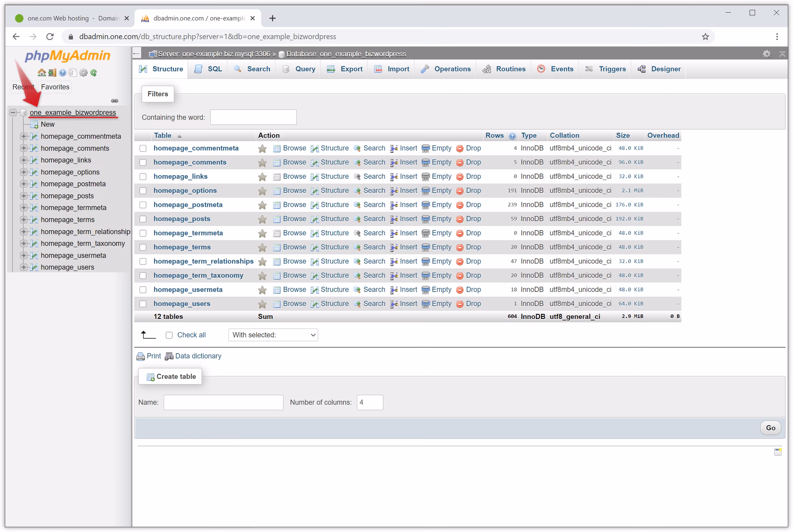This screenshot has height=532, width=793.
Task: Click Empty icon for homepage_posts
Action: pos(426,219)
